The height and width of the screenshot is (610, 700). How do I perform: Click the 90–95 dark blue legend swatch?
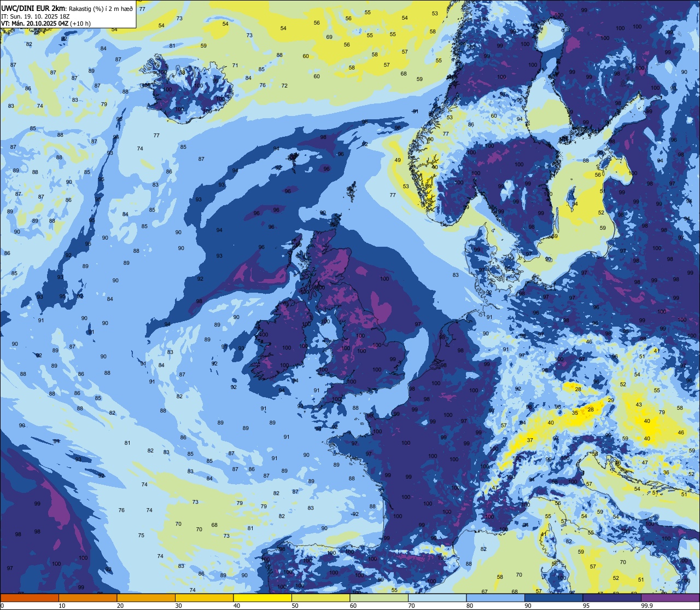(x=553, y=598)
